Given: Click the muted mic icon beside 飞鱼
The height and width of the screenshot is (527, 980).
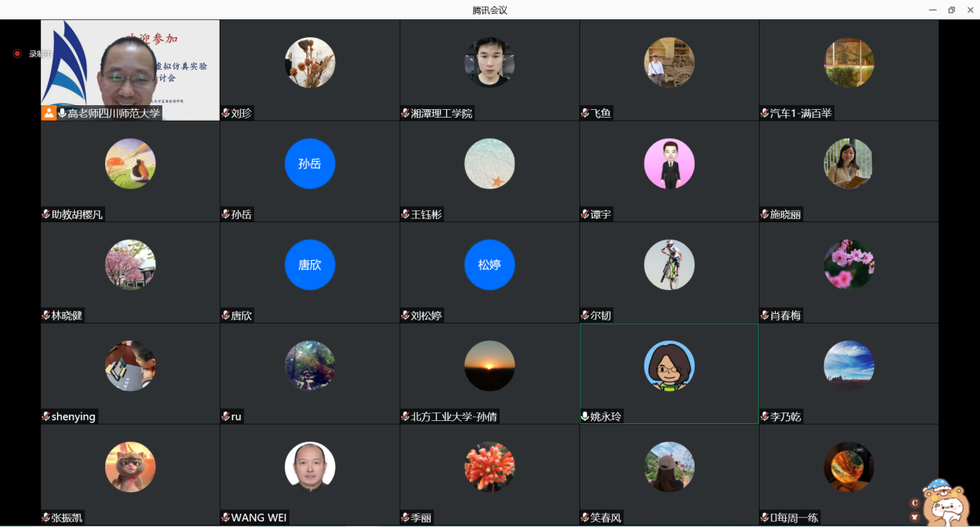Looking at the screenshot, I should click(586, 113).
